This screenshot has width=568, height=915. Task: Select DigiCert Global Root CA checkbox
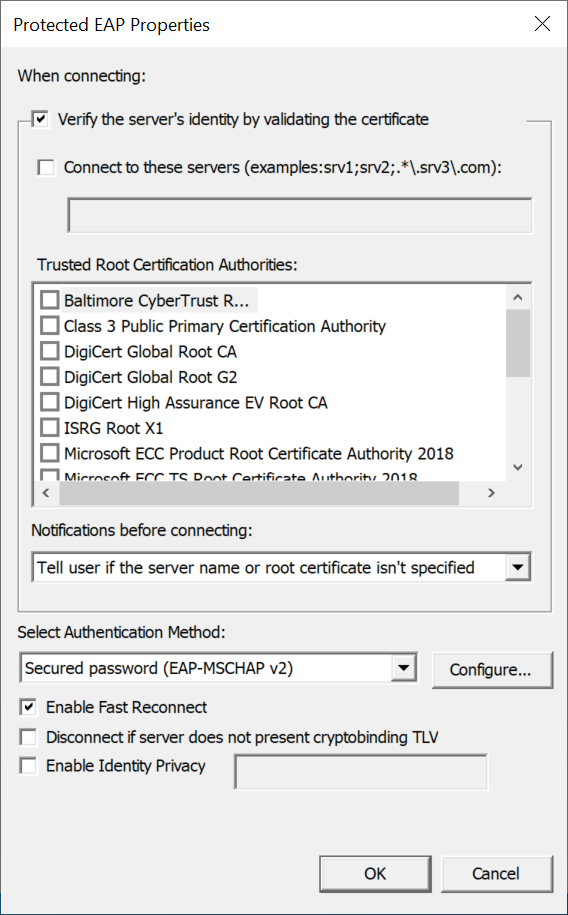pyautogui.click(x=50, y=351)
